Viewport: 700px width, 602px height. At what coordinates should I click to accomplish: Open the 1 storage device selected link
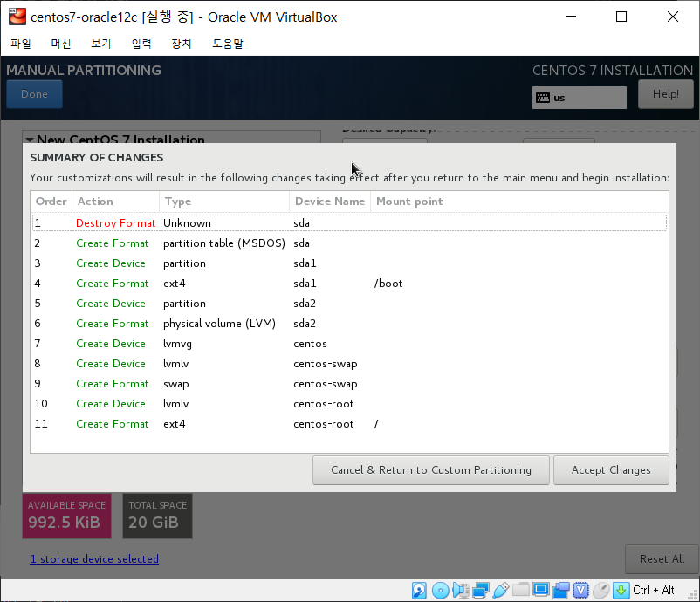click(94, 559)
